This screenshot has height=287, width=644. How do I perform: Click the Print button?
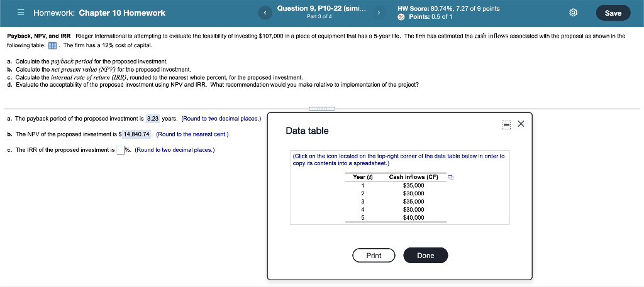point(374,256)
